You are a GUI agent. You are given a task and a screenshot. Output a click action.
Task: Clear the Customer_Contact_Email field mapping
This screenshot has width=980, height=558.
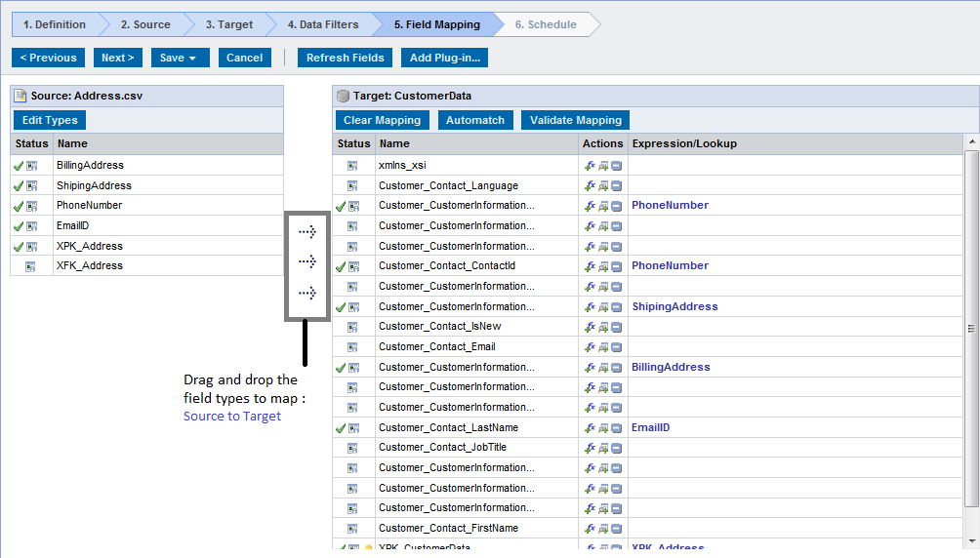(x=616, y=347)
